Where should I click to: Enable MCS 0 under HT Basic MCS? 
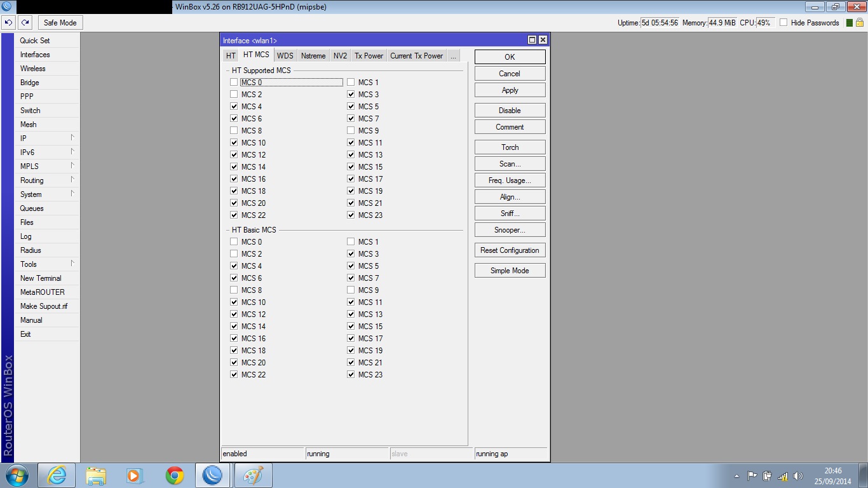pyautogui.click(x=234, y=242)
